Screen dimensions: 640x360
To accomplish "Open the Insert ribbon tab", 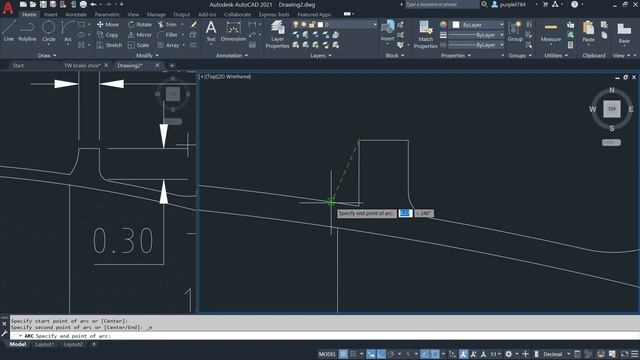I will 51,14.
